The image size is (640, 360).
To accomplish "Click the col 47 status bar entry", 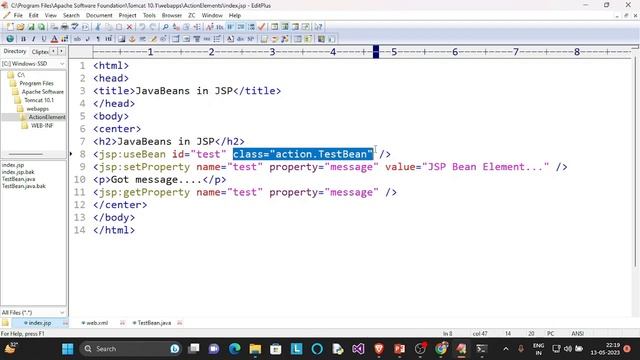I will (x=480, y=333).
